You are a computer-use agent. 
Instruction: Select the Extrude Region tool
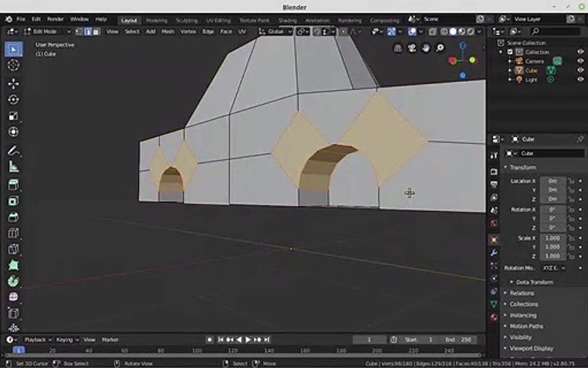pos(13,185)
